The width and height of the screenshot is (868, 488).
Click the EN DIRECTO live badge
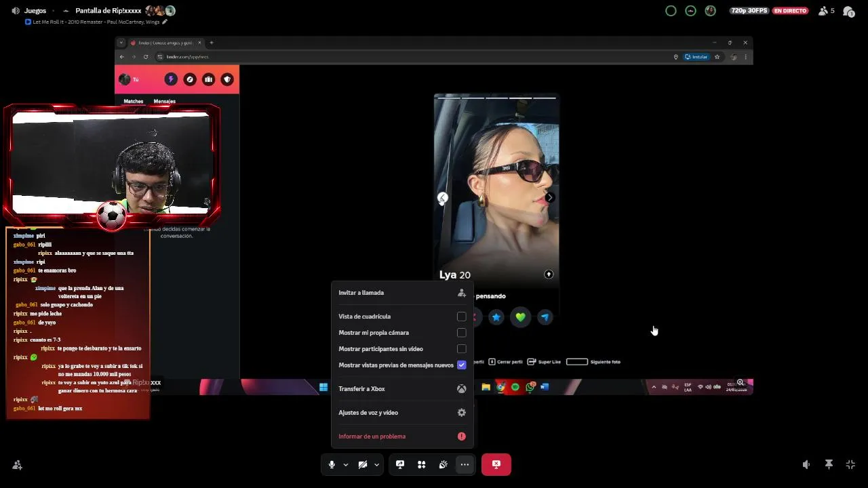(791, 11)
